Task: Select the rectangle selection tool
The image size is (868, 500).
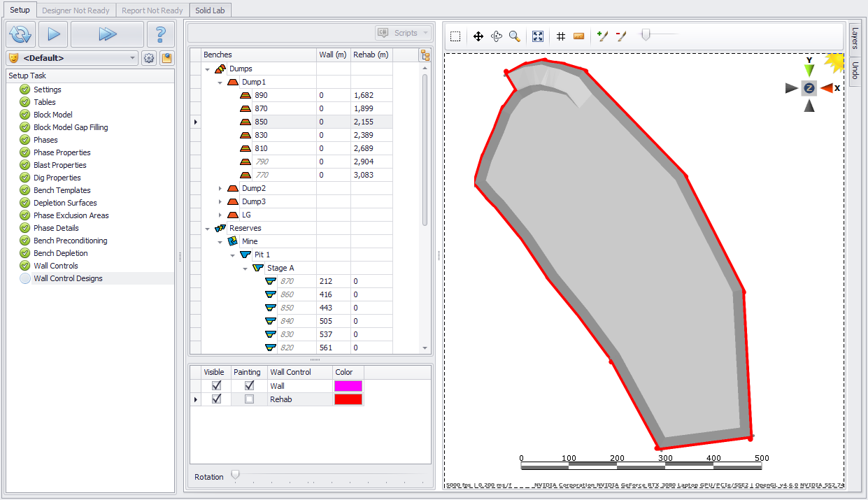Action: pyautogui.click(x=455, y=36)
